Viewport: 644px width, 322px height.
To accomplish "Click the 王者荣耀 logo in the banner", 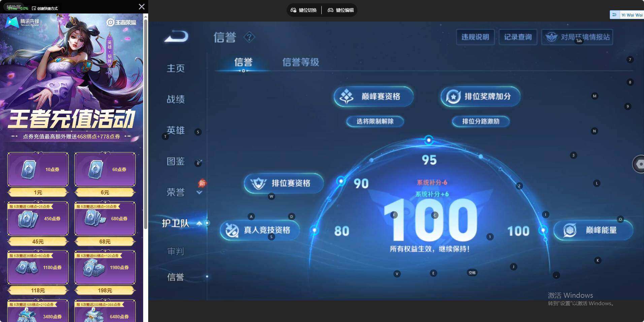I will tap(122, 22).
